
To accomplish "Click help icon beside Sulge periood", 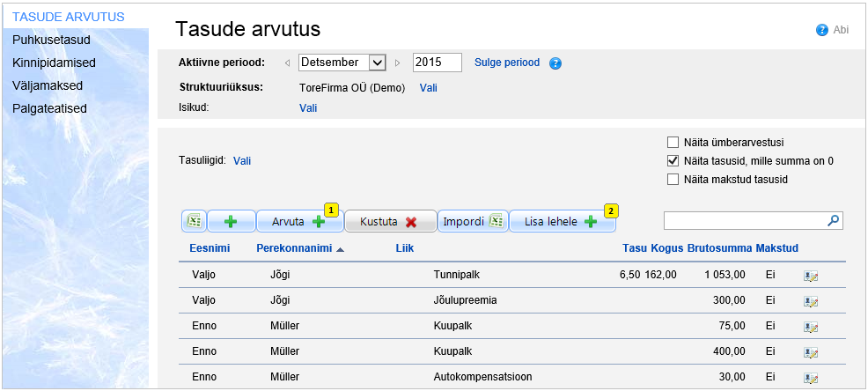I will [555, 63].
